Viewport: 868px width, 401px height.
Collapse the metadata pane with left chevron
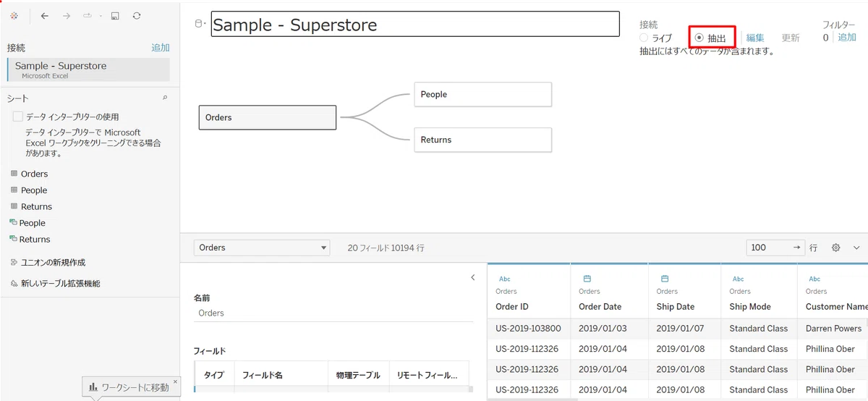473,277
